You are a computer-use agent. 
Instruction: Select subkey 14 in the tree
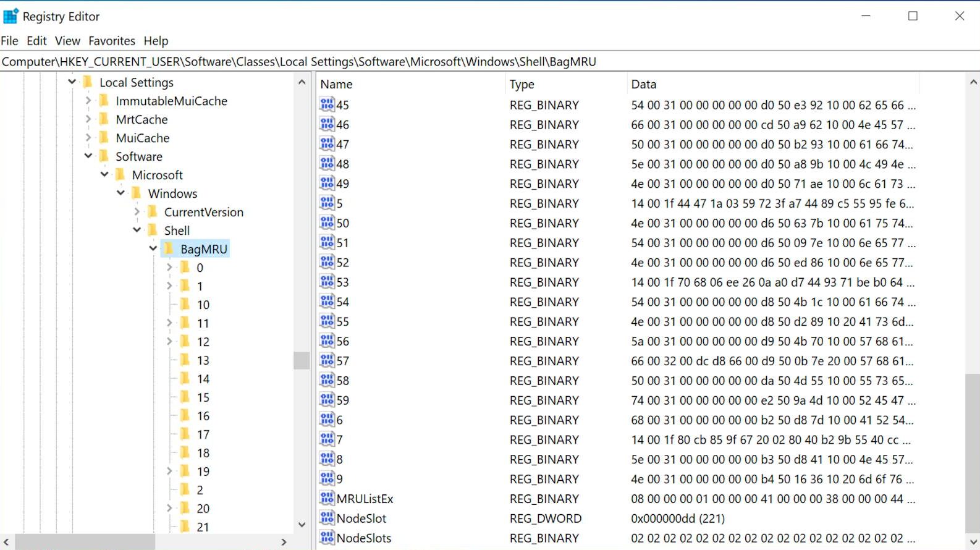tap(203, 379)
